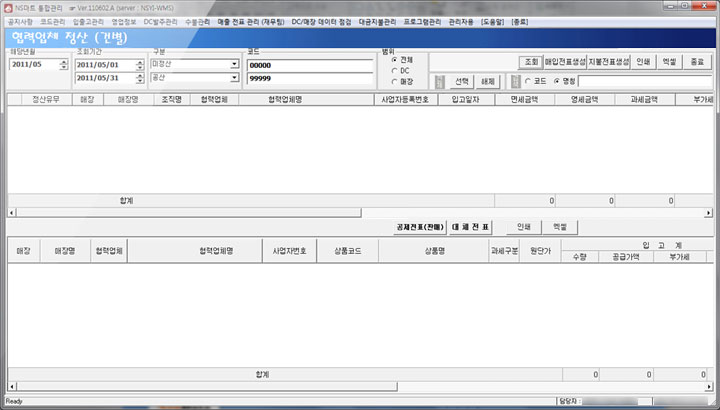Expand the 공산 dropdown
This screenshot has height=410, width=720.
pos(235,78)
